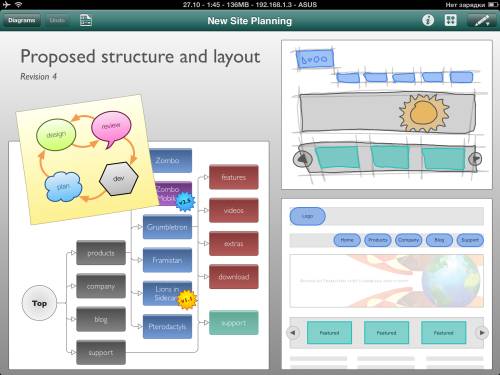
Task: Select the pink 'review' speech bubble
Action: point(111,128)
